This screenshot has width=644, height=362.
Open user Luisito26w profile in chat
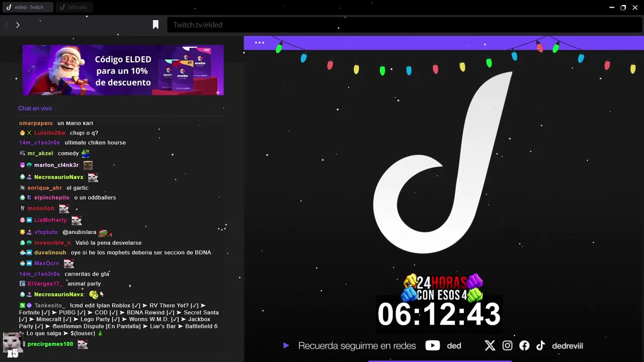click(50, 133)
